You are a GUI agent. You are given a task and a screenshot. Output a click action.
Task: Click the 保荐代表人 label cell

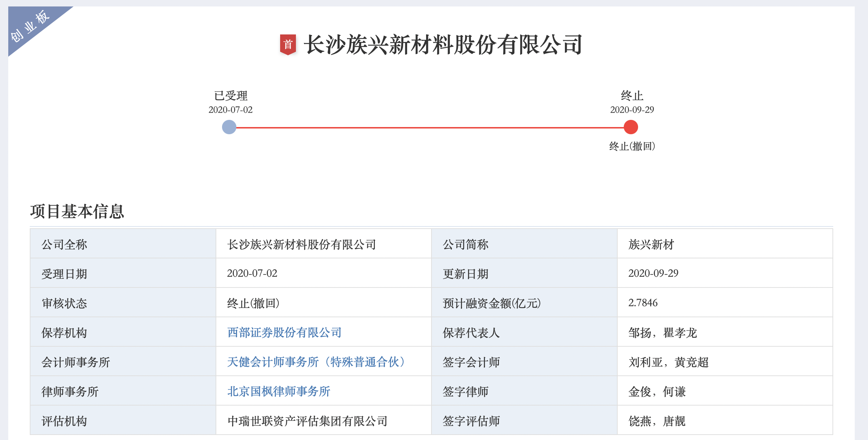(524, 332)
